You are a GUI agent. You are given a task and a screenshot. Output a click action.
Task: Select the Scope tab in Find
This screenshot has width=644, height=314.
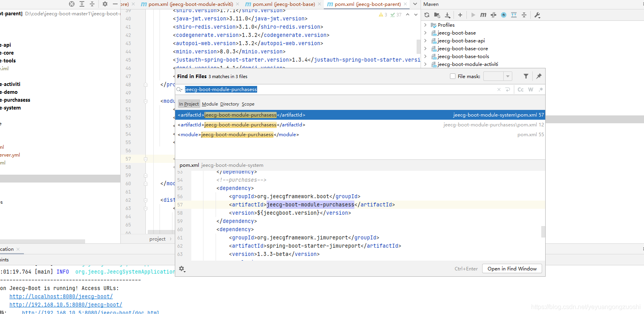pyautogui.click(x=248, y=104)
